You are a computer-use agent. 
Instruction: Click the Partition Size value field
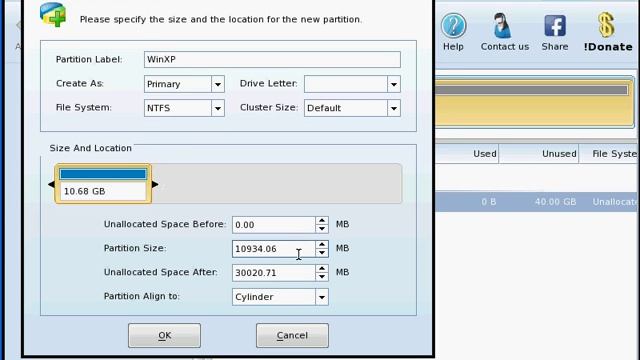pyautogui.click(x=273, y=249)
